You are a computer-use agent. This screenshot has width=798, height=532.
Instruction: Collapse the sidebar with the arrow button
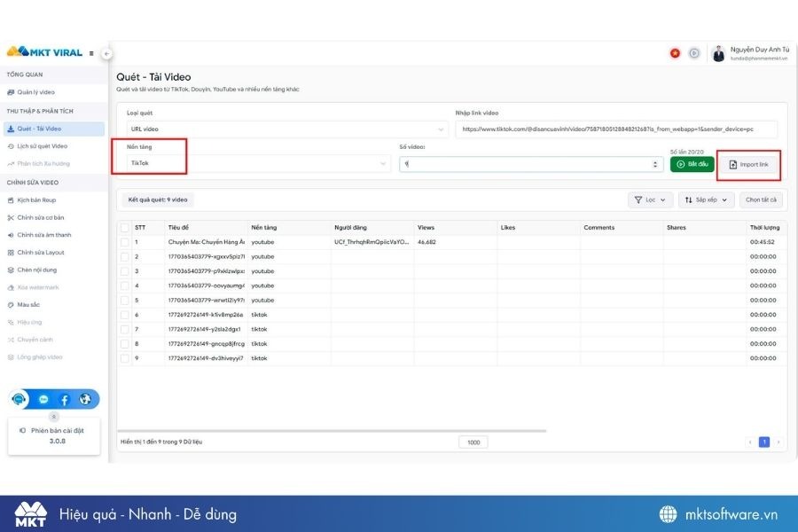[x=106, y=54]
